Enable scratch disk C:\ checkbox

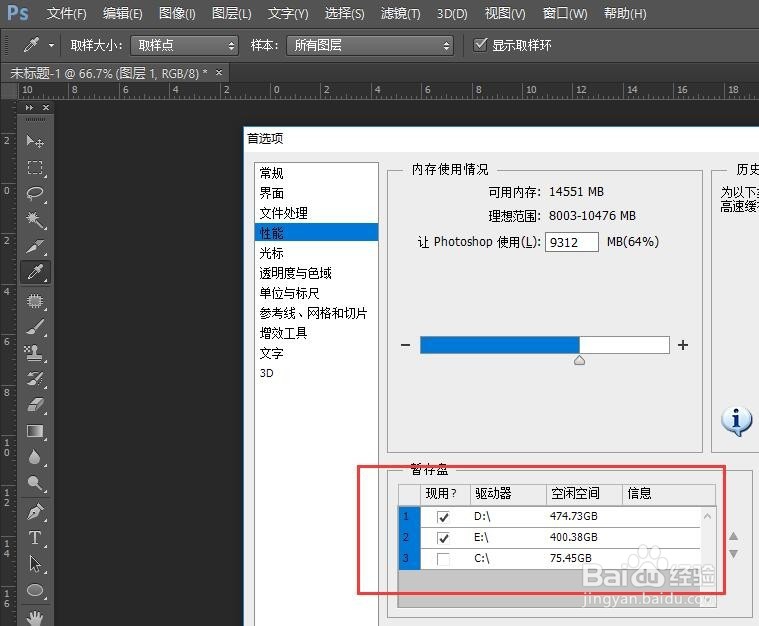443,559
